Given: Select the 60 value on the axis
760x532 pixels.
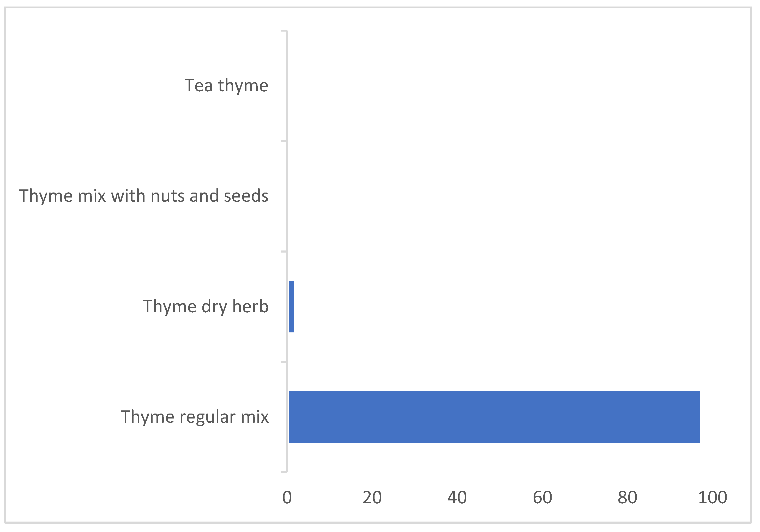Looking at the screenshot, I should 542,498.
